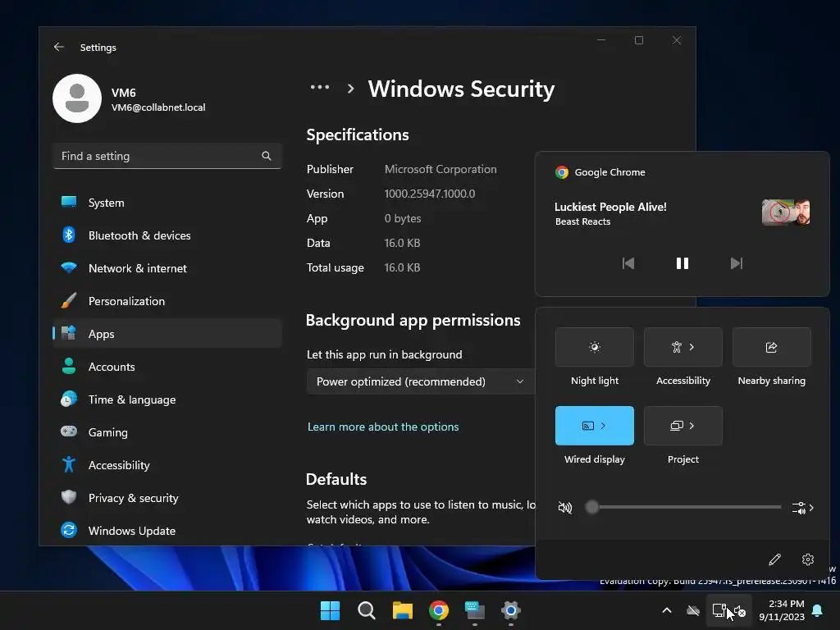
Task: Click Google Chrome label in media flyout
Action: tap(609, 172)
